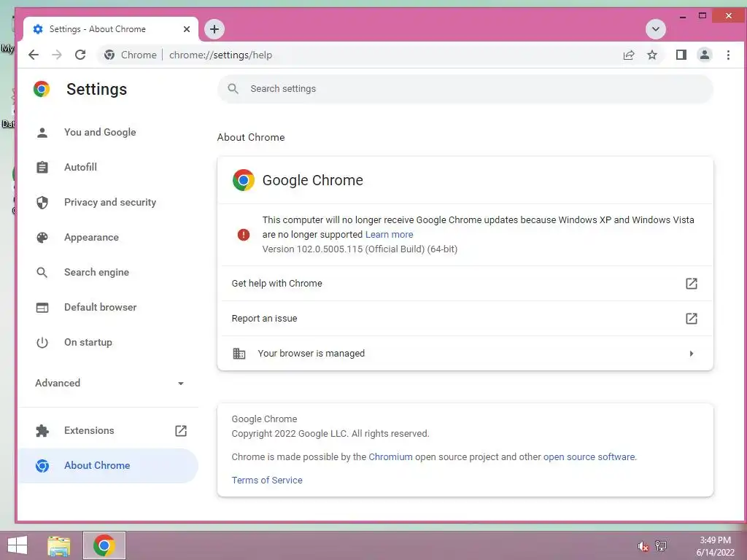Click the network tray icon
747x560 pixels.
[x=661, y=545]
